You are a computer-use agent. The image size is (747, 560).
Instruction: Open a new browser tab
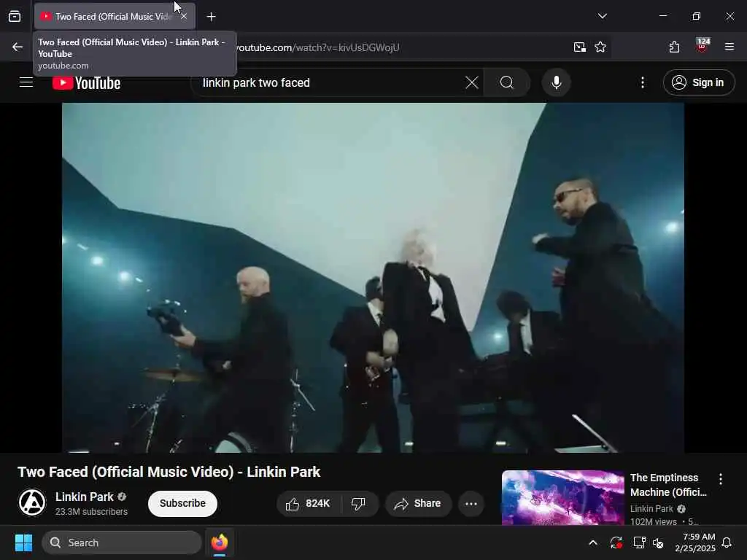(x=211, y=17)
